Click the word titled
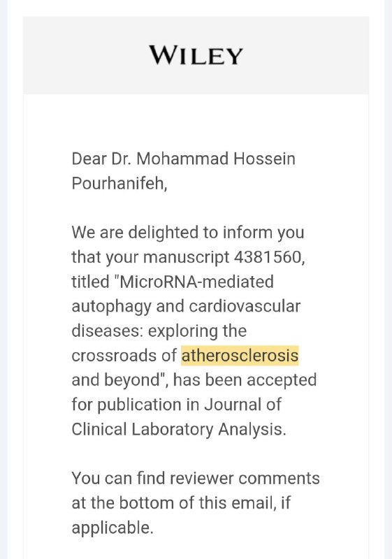Image resolution: width=392 pixels, height=559 pixels. 91,282
